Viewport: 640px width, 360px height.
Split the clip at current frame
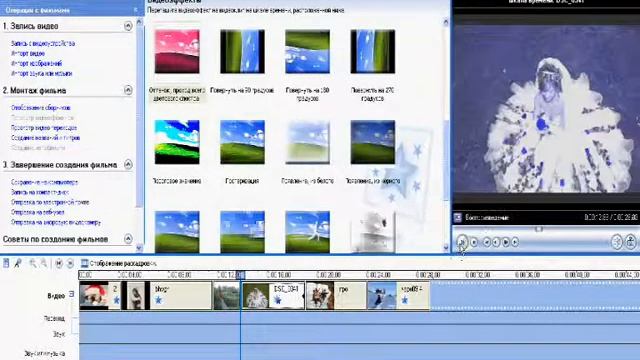point(617,242)
